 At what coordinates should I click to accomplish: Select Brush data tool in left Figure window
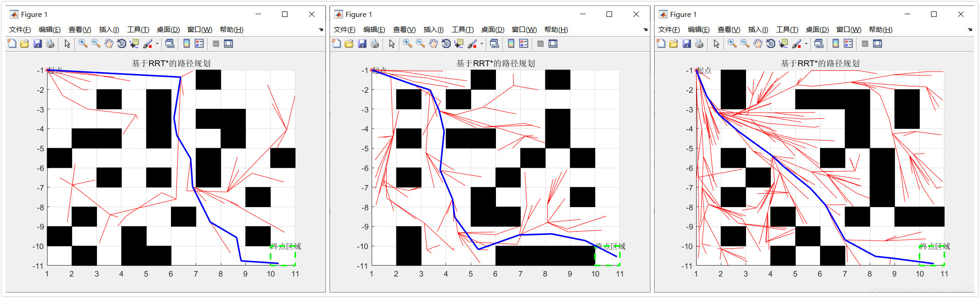[x=148, y=43]
